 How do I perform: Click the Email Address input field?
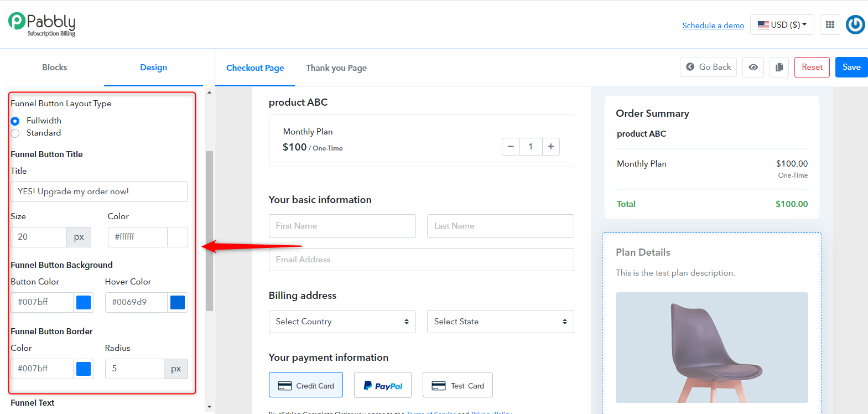(x=422, y=260)
